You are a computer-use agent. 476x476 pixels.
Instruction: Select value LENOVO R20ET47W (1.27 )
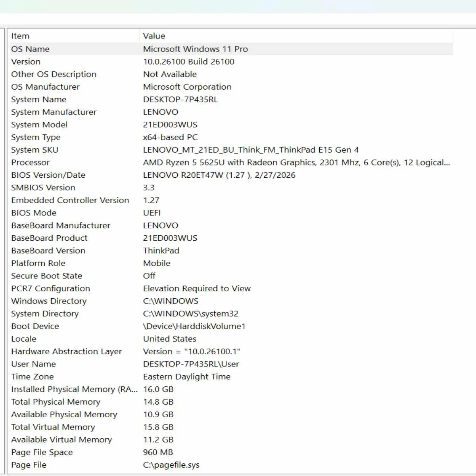click(219, 175)
